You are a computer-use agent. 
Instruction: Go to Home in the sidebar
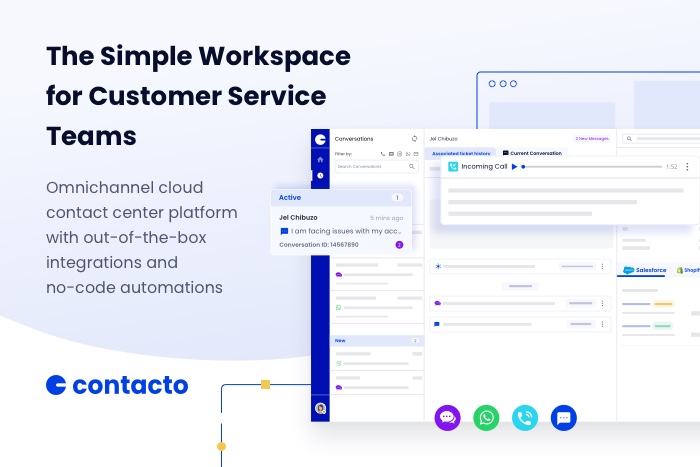pyautogui.click(x=320, y=159)
